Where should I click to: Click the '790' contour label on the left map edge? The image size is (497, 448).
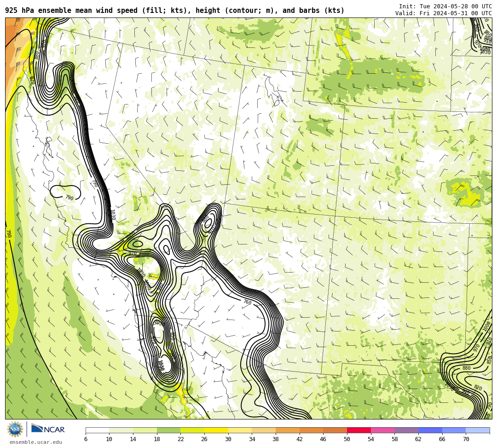(x=9, y=234)
